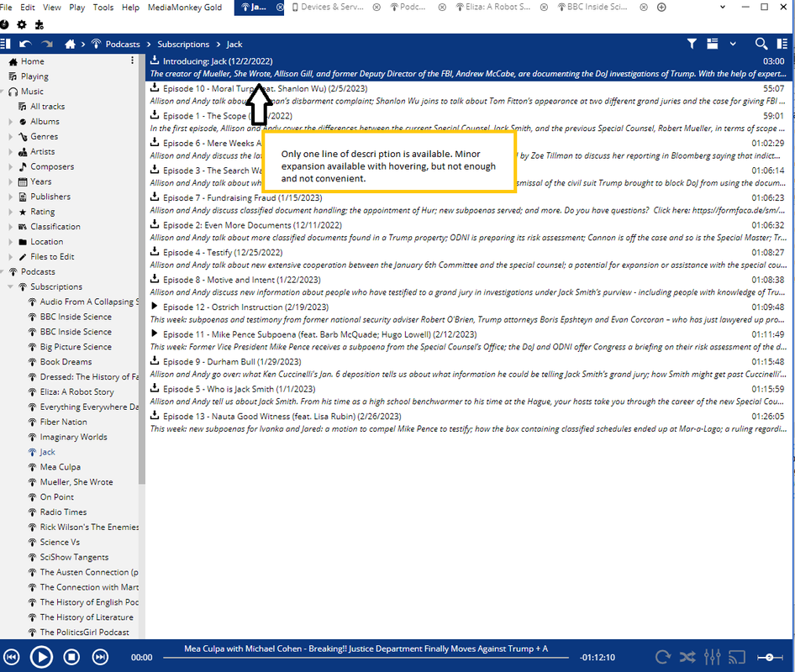Change view with the list layout icon

click(713, 44)
